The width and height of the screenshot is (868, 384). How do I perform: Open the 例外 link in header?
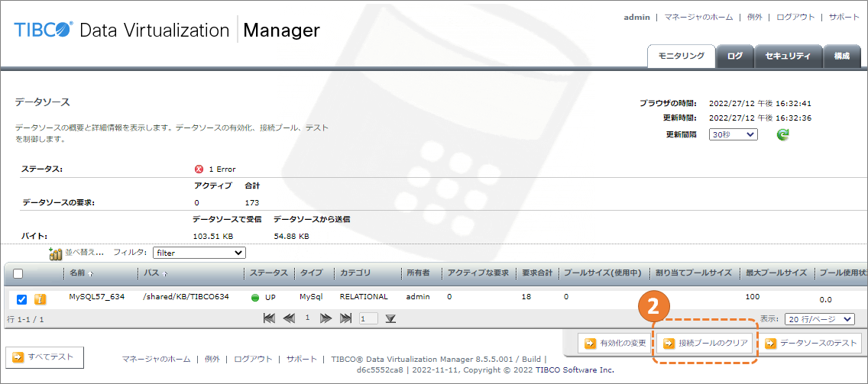coord(754,17)
